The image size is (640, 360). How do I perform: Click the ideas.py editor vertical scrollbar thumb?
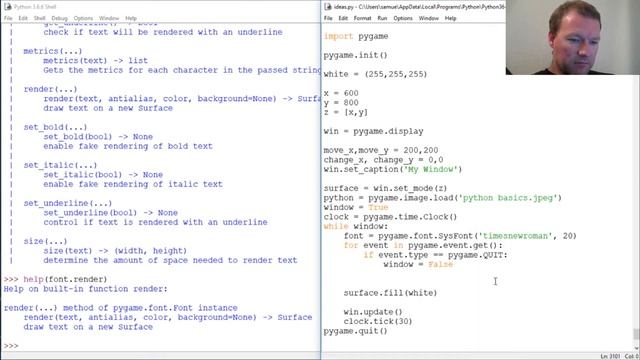click(636, 334)
